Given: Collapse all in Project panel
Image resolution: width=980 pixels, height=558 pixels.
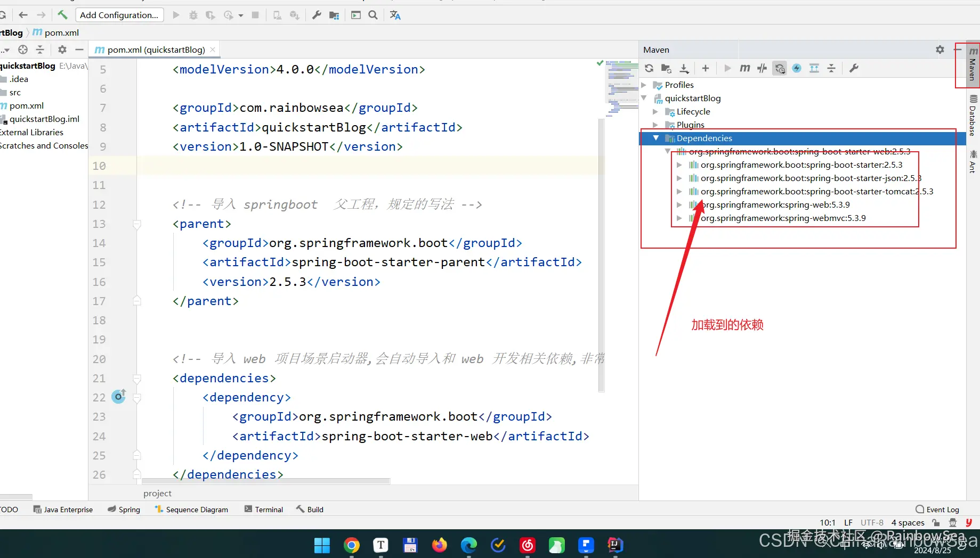Looking at the screenshot, I should [40, 50].
